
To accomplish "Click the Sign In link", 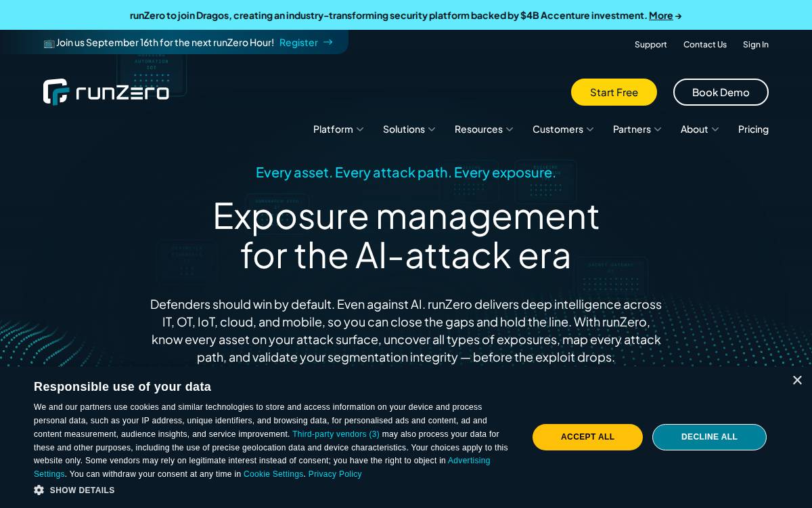I will [x=756, y=45].
